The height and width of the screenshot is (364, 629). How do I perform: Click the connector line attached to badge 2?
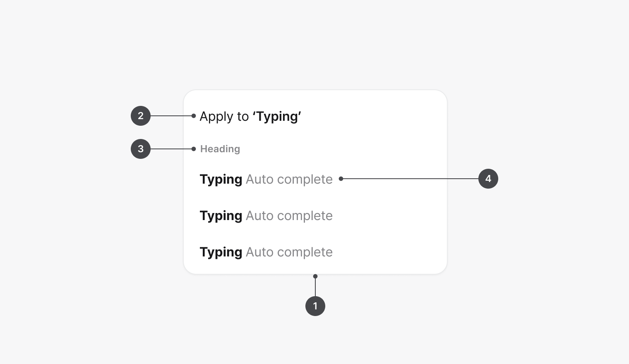click(171, 116)
